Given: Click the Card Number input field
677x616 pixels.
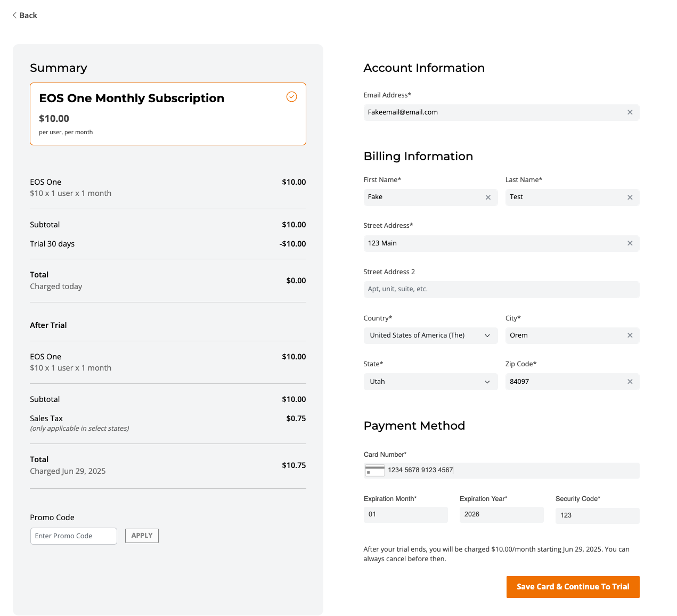Looking at the screenshot, I should 501,471.
